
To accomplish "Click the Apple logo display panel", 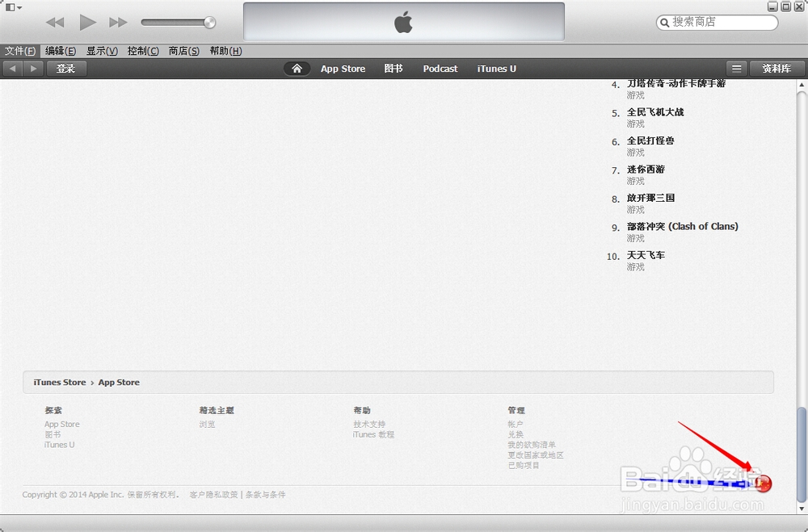I will pos(403,22).
